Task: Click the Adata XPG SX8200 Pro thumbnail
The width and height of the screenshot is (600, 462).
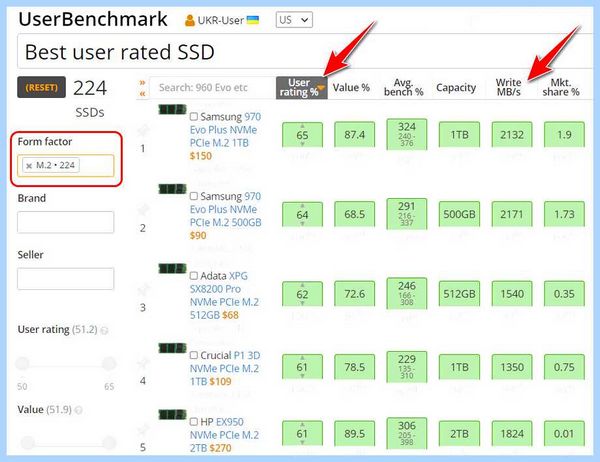Action: pos(172,269)
